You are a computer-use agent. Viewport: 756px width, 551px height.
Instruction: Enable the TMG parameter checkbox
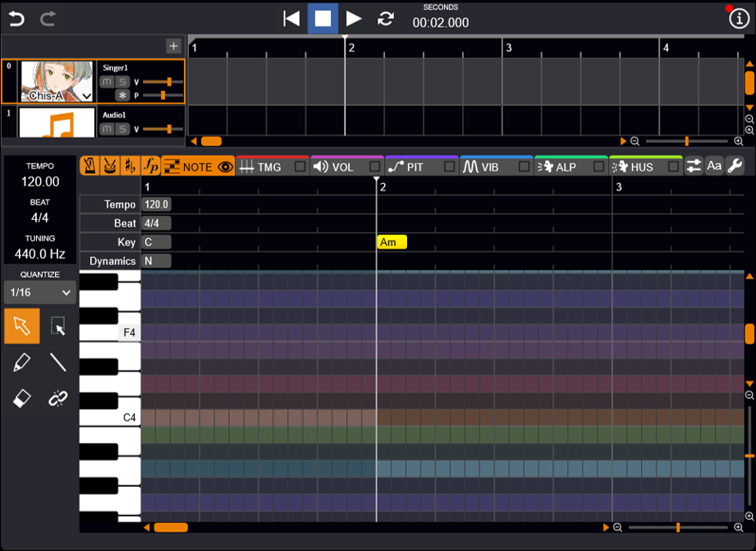pos(300,167)
